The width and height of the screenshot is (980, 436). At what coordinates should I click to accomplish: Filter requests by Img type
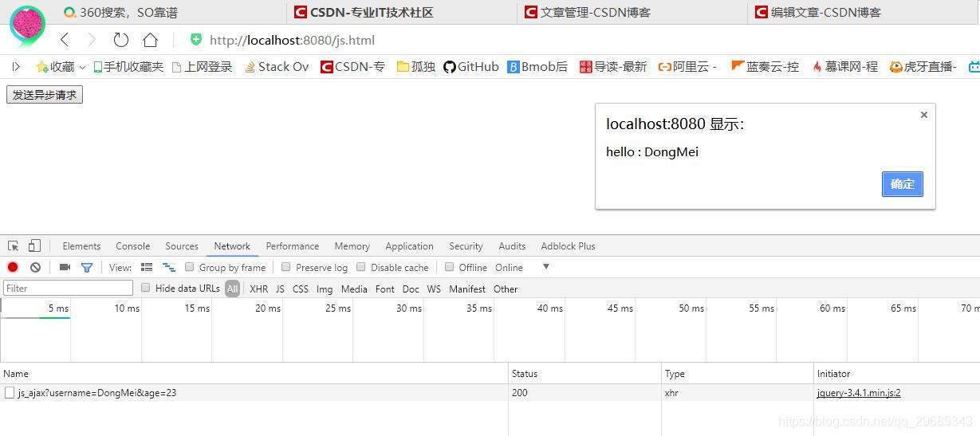(325, 289)
